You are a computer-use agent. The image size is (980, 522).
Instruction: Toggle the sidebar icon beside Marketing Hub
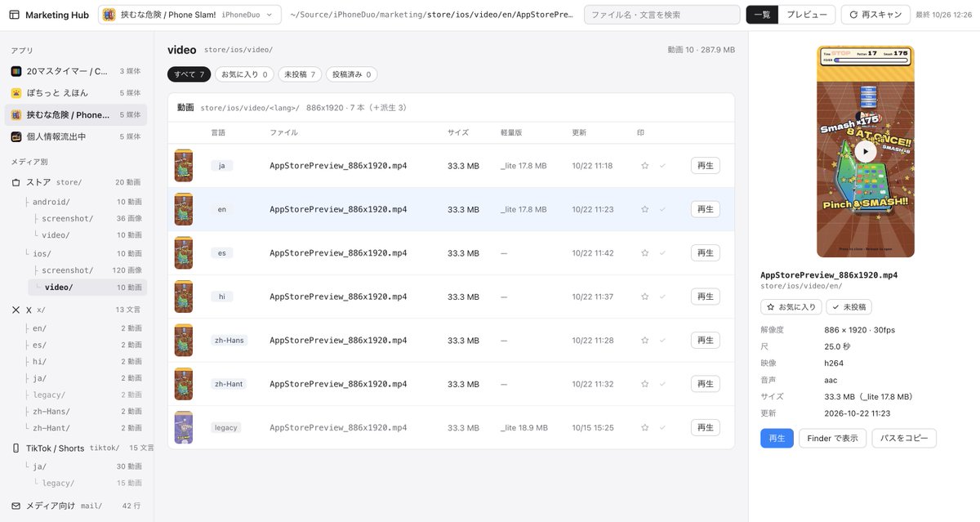15,15
